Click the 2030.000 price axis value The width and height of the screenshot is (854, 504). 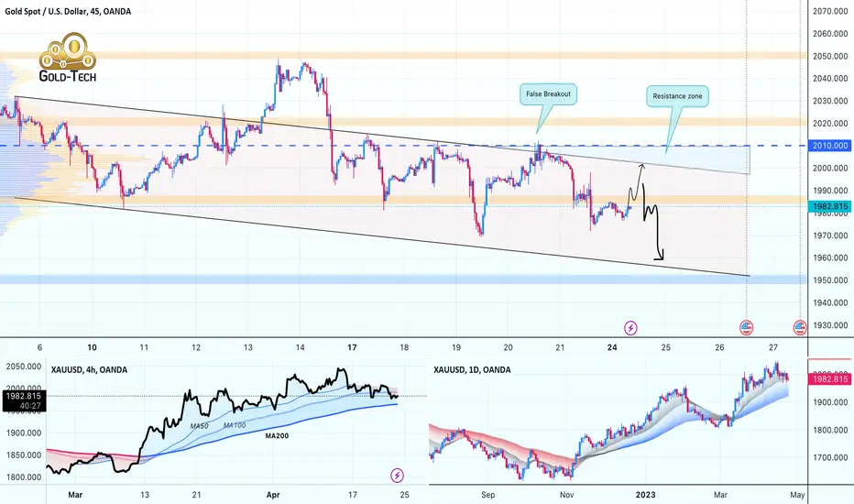click(x=830, y=101)
